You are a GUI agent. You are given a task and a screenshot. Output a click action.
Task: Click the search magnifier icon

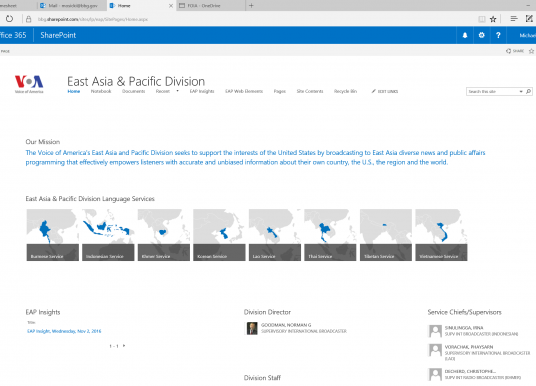tap(528, 91)
